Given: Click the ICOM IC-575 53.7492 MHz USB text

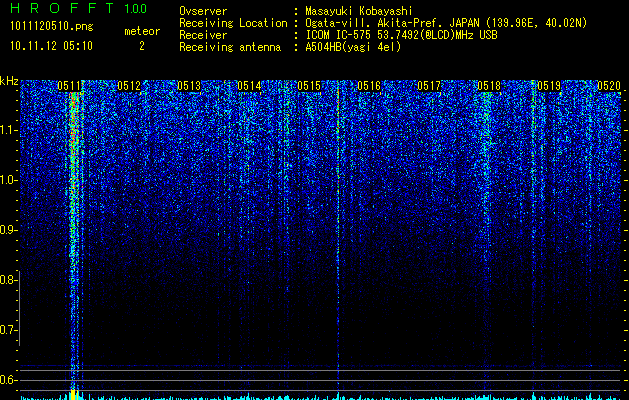Looking at the screenshot, I should coord(401,35).
